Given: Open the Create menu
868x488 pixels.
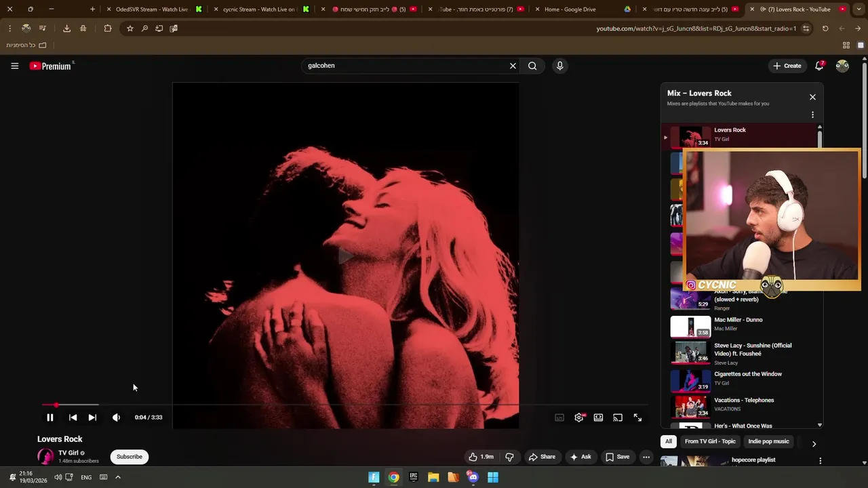Looking at the screenshot, I should click(x=787, y=66).
